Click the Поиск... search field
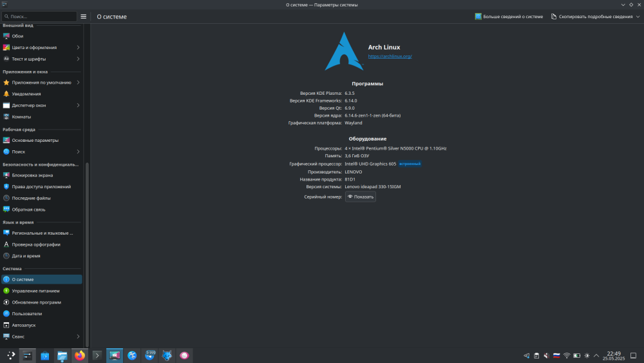This screenshot has width=644, height=363. [x=39, y=17]
